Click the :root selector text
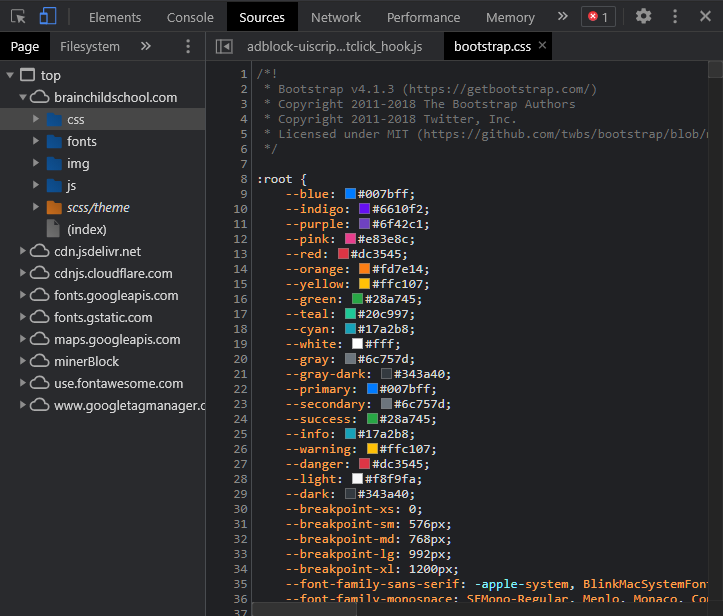The image size is (723, 616). (x=275, y=179)
